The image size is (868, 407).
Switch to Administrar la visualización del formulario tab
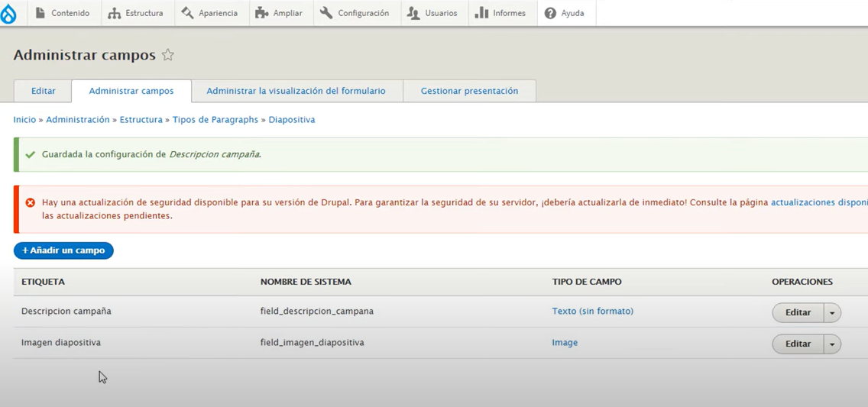pyautogui.click(x=296, y=91)
